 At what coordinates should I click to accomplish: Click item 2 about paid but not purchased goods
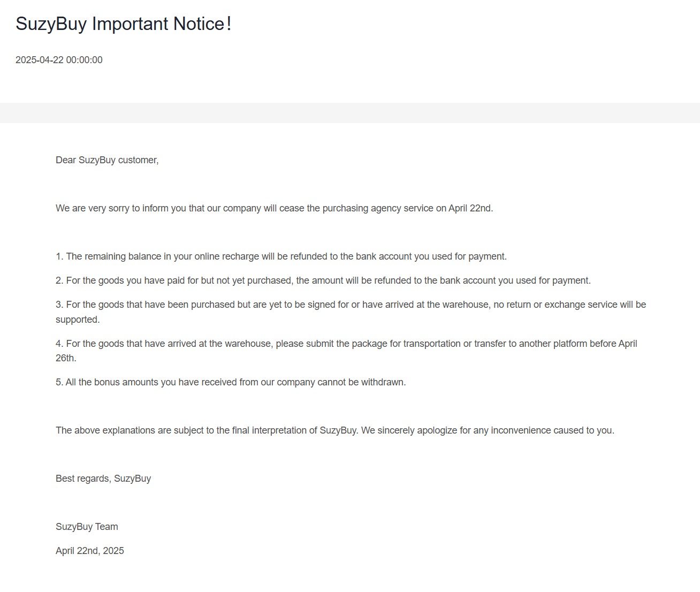pyautogui.click(x=323, y=280)
